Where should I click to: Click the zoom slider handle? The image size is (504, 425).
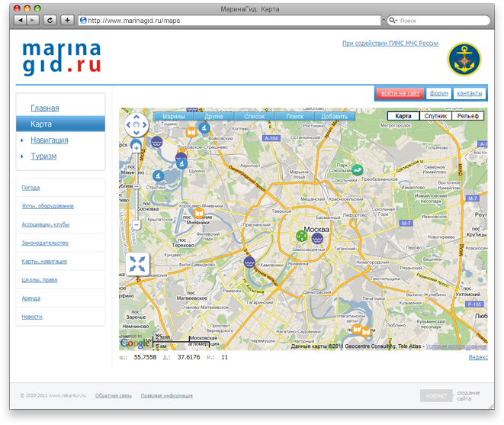136,187
